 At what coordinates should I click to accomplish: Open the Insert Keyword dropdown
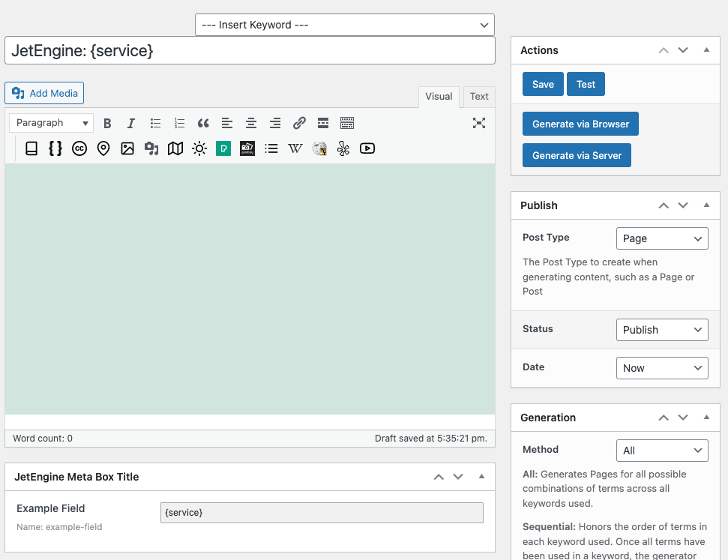344,25
